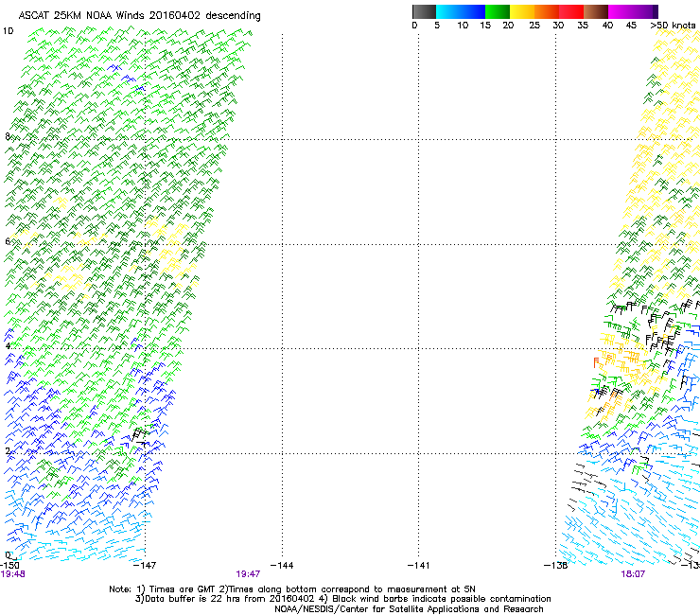Viewport: 700px width, 615px height.
Task: Select the green 15-20 knots legend swatch
Action: coord(498,11)
